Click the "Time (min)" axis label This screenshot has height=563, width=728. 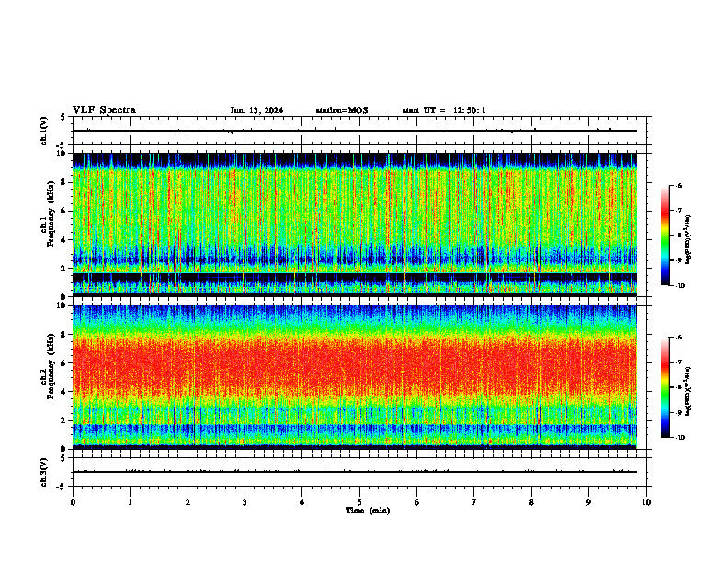point(368,511)
